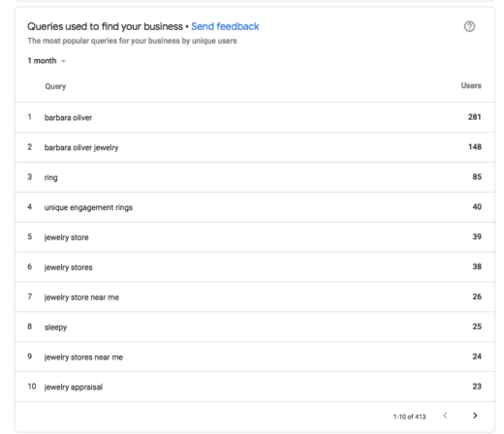Click the Send feedback link
Screen dimensions: 504x434
tap(225, 26)
